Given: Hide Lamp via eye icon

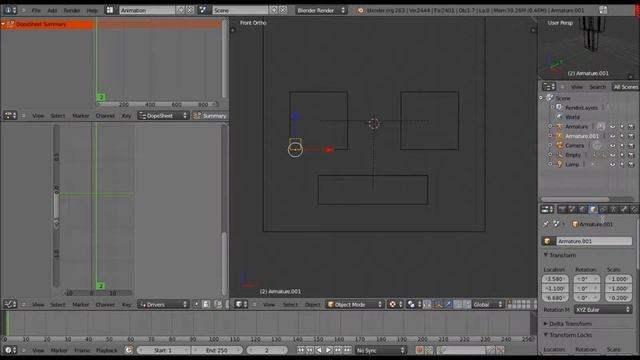Looking at the screenshot, I should click(x=613, y=164).
